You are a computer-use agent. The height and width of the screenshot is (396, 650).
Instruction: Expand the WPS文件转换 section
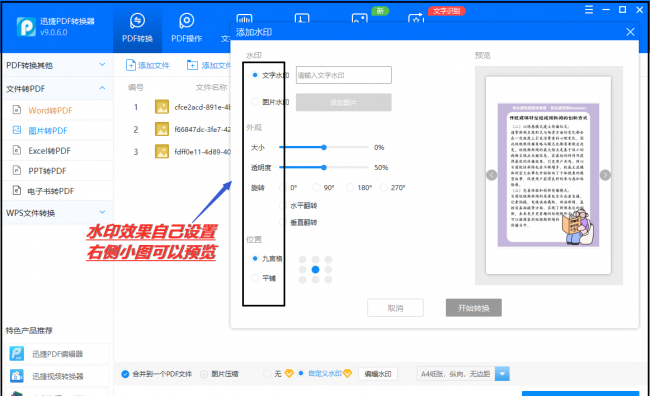coord(57,213)
